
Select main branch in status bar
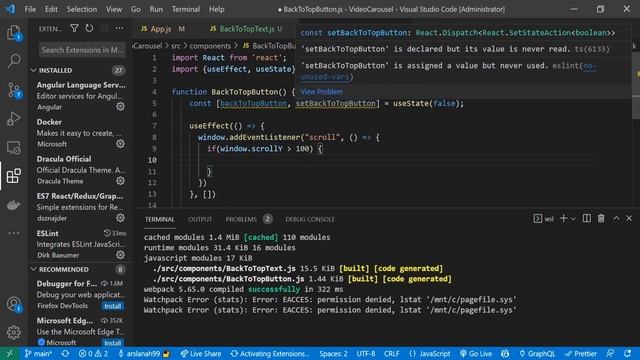pyautogui.click(x=38, y=353)
